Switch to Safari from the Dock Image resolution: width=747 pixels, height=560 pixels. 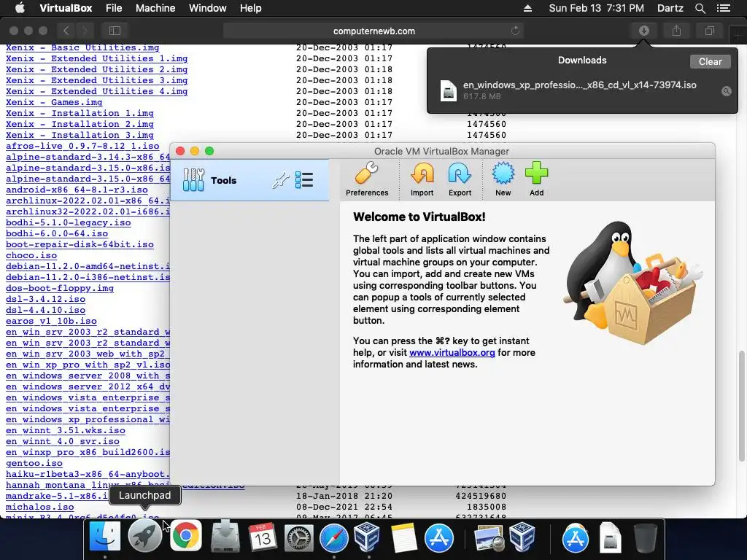pyautogui.click(x=334, y=537)
